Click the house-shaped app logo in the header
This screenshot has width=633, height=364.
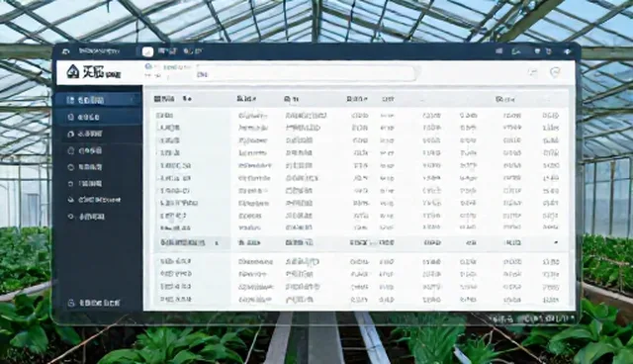[72, 72]
